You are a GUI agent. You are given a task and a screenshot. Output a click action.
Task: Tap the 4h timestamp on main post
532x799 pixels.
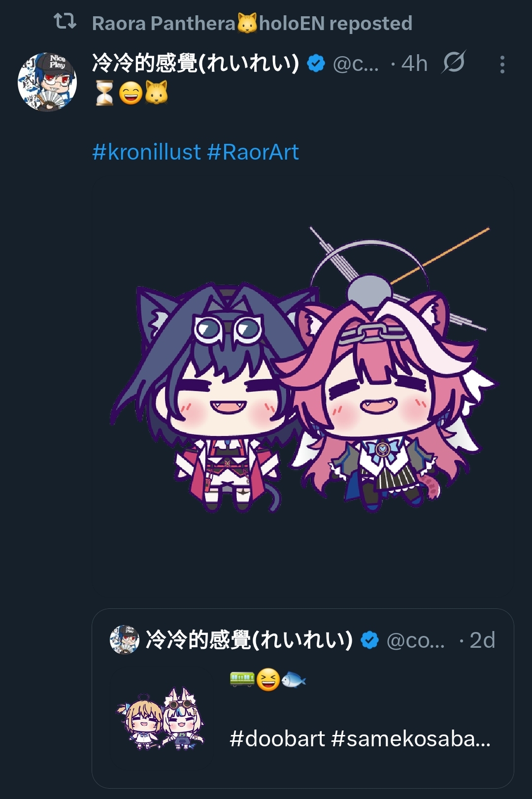[414, 64]
